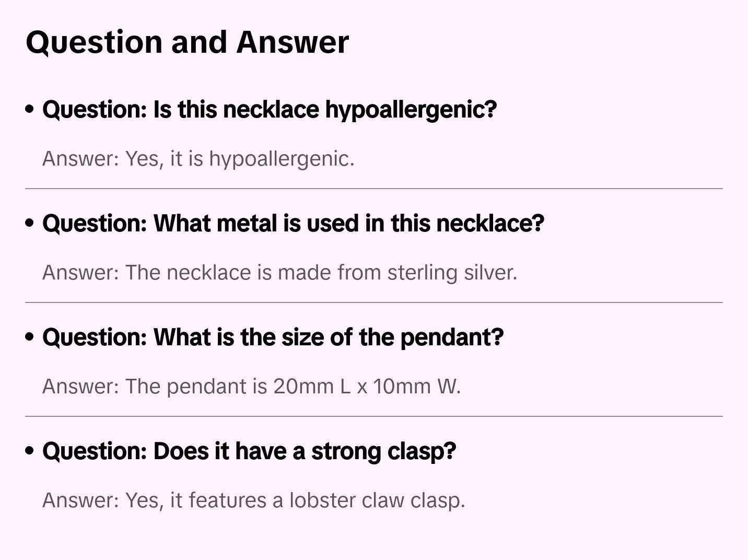Click the bullet beside the strong clasp question
This screenshot has width=748, height=560.
click(x=30, y=451)
